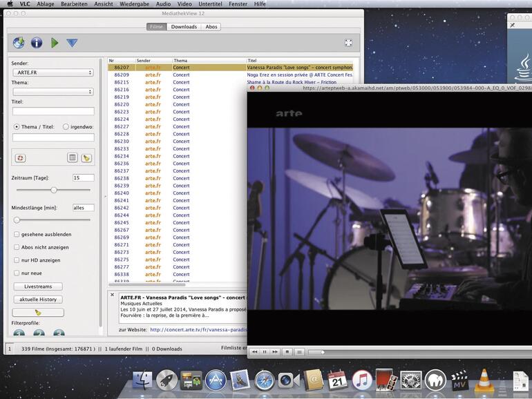Viewport: 532px width, 399px height.
Task: Click the Livestreams button
Action: pyautogui.click(x=38, y=286)
